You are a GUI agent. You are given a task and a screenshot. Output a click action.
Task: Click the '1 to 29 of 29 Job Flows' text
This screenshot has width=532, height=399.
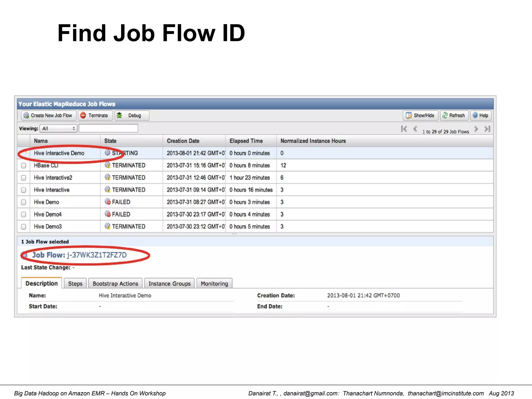click(446, 131)
